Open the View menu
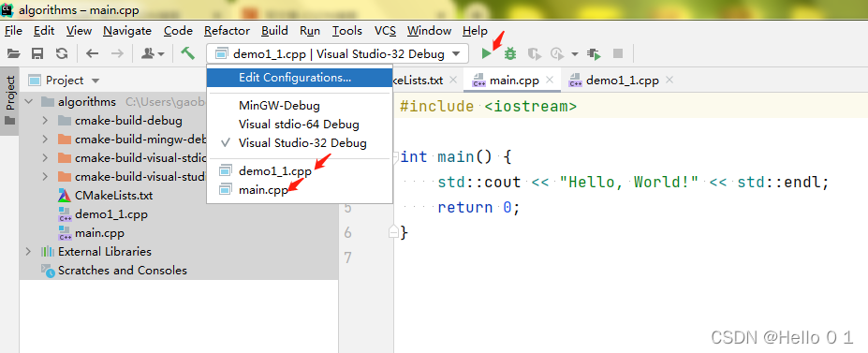Image resolution: width=868 pixels, height=353 pixels. pos(80,30)
